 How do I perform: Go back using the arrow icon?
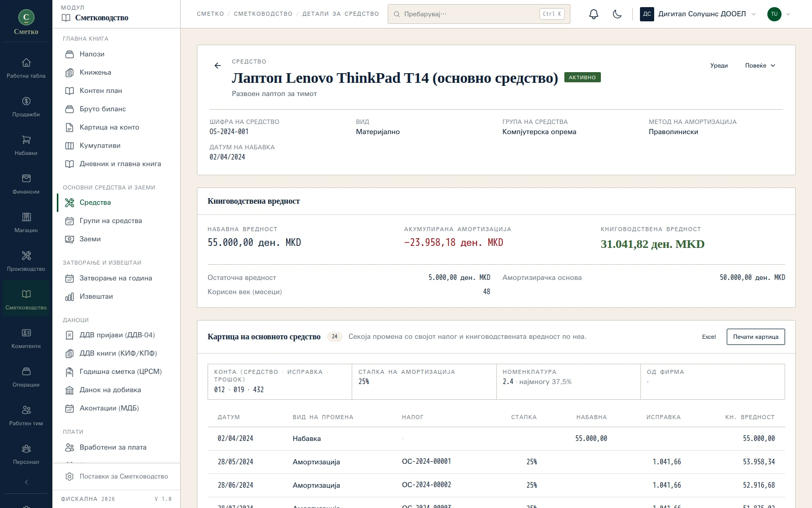[x=218, y=66]
